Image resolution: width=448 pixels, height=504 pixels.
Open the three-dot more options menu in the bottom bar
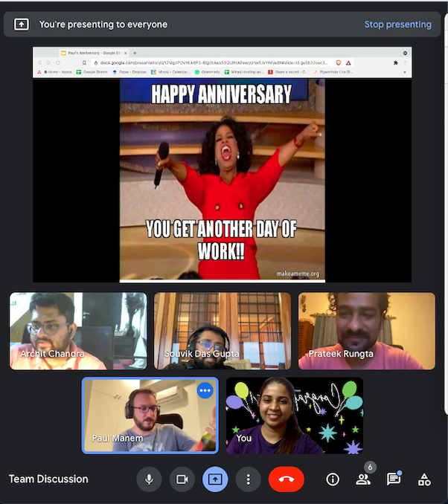click(x=248, y=479)
